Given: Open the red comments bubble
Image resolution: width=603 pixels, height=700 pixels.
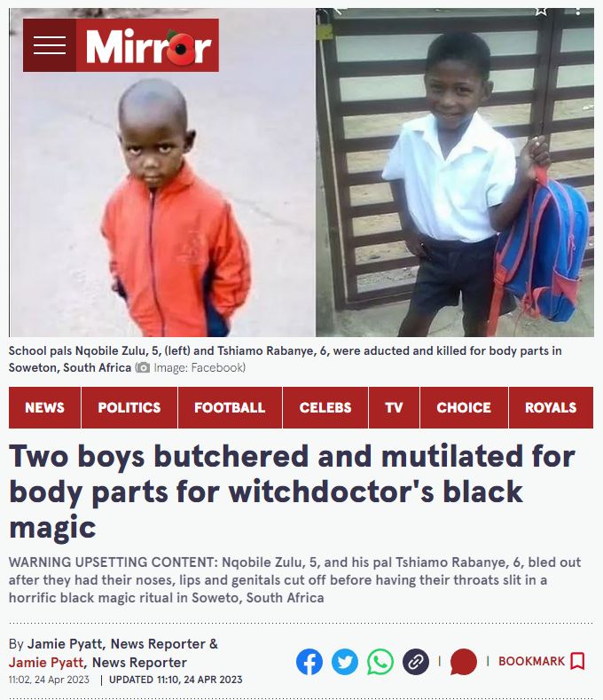Looking at the screenshot, I should pyautogui.click(x=464, y=662).
